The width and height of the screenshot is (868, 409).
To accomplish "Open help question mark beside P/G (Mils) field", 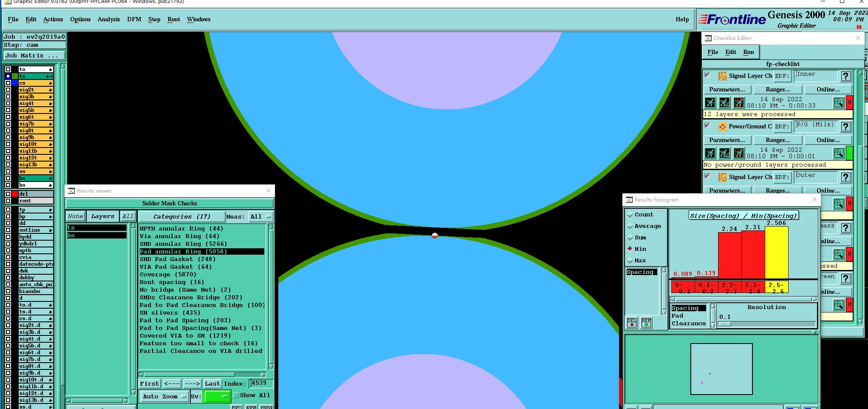I will [x=846, y=127].
